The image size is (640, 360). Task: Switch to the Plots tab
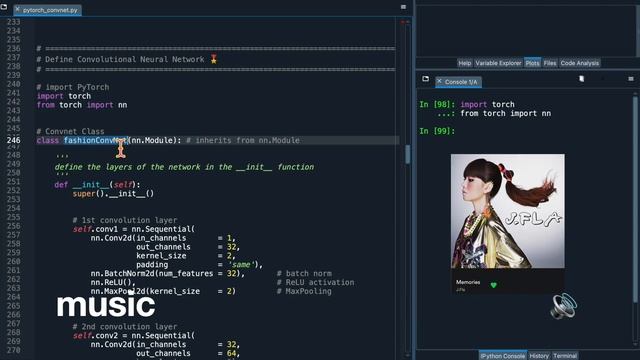click(x=532, y=63)
